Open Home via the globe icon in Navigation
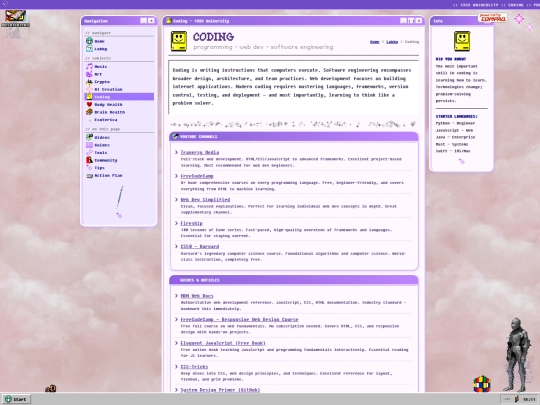This screenshot has height=405, width=540. point(89,41)
